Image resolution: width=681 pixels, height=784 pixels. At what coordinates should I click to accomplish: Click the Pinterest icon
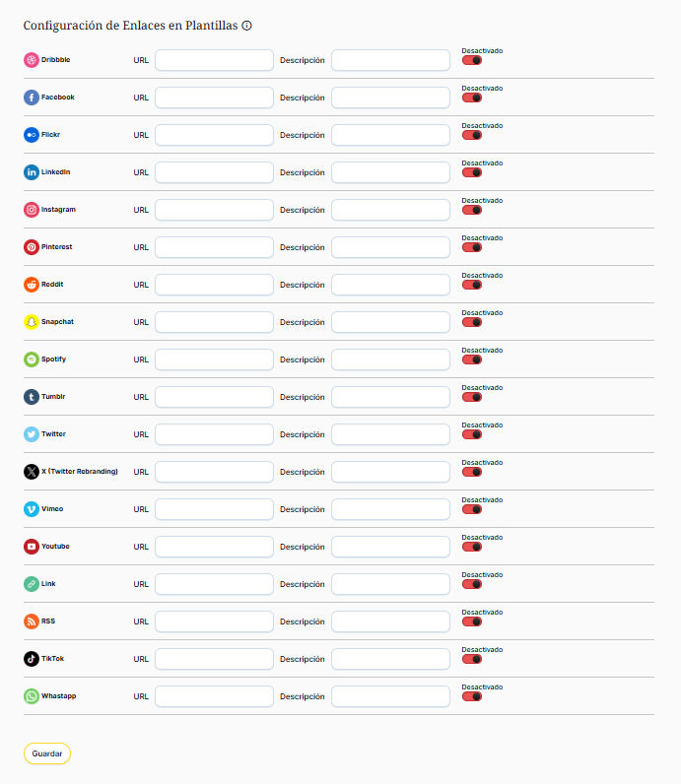coord(32,247)
